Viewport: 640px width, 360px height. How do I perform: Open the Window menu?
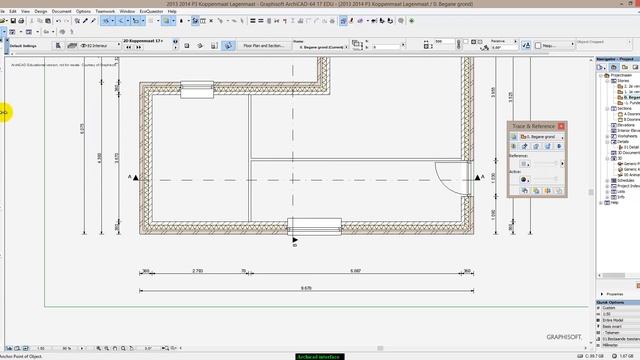click(x=127, y=11)
